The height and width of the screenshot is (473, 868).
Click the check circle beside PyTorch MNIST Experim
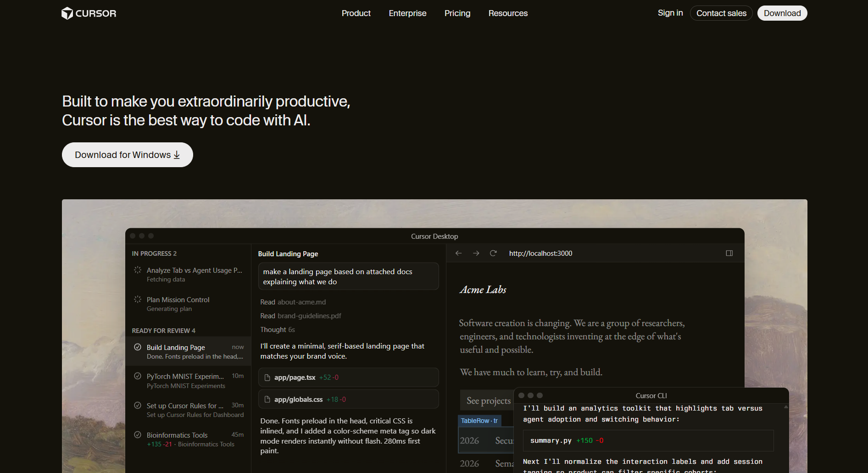coord(138,376)
